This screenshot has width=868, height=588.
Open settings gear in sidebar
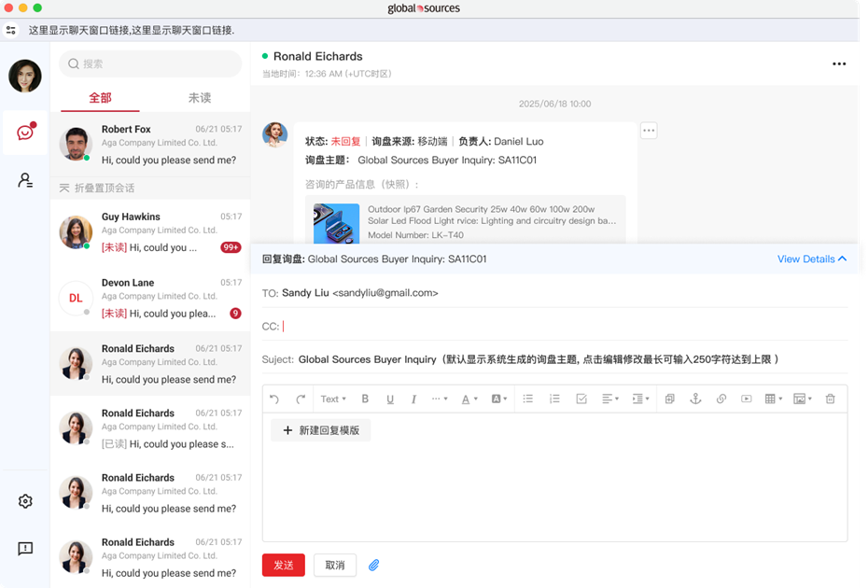click(x=25, y=501)
